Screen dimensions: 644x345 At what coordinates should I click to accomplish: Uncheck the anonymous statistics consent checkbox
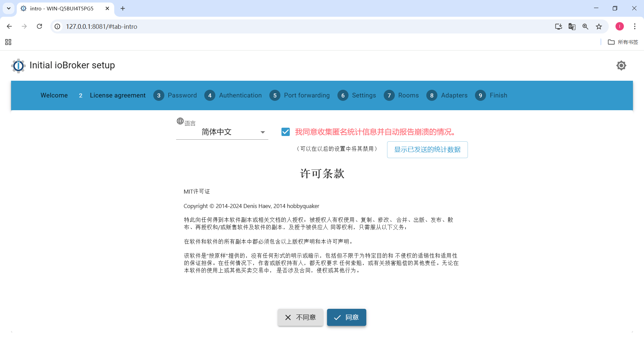click(x=285, y=132)
